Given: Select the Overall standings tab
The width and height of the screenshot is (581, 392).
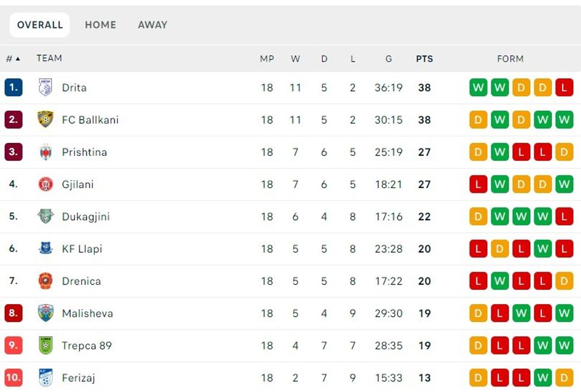Looking at the screenshot, I should tap(40, 25).
